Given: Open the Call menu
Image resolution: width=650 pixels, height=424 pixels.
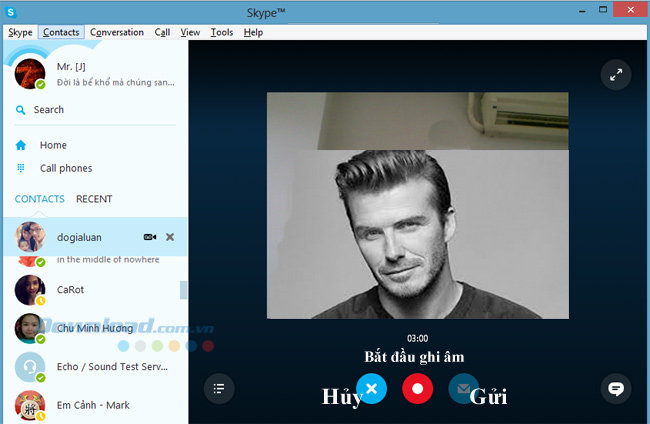Looking at the screenshot, I should [162, 32].
